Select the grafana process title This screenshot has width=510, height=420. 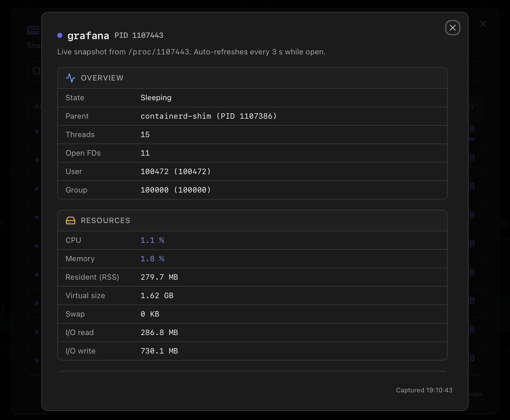pyautogui.click(x=88, y=36)
